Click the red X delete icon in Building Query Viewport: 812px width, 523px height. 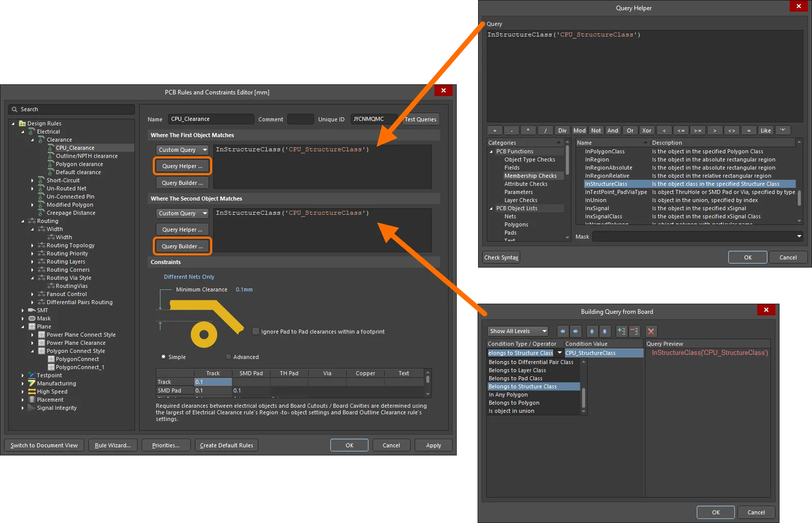pos(651,331)
